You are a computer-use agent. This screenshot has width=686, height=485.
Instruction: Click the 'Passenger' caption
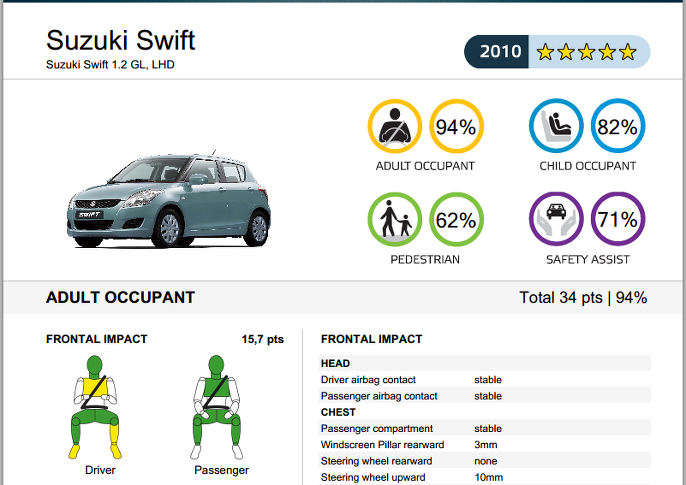click(221, 470)
